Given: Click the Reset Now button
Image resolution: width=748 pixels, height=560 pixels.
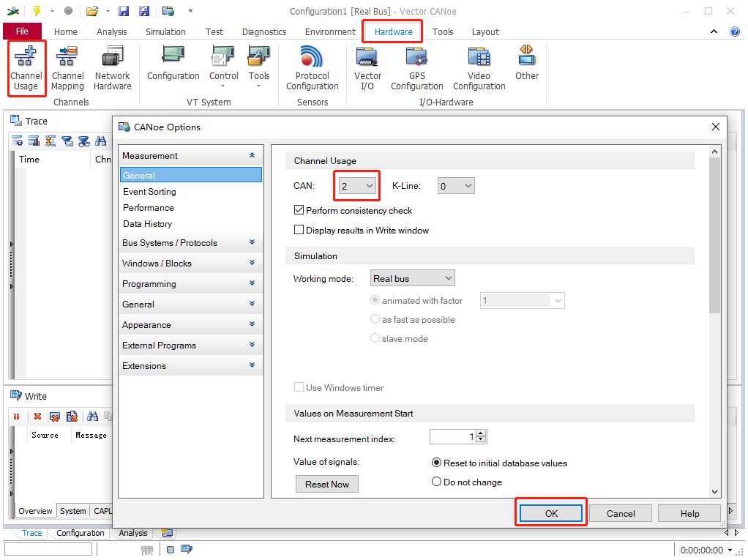Looking at the screenshot, I should 326,484.
